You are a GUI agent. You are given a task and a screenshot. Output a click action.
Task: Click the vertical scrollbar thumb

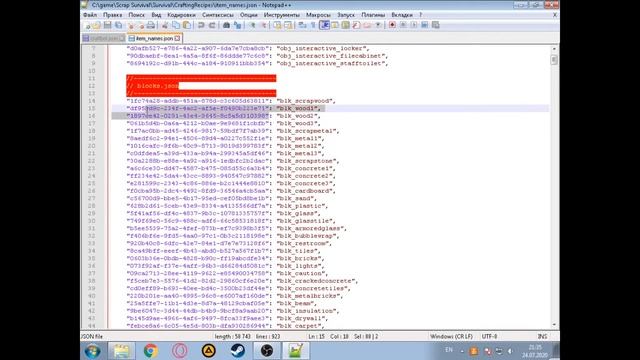[554, 60]
